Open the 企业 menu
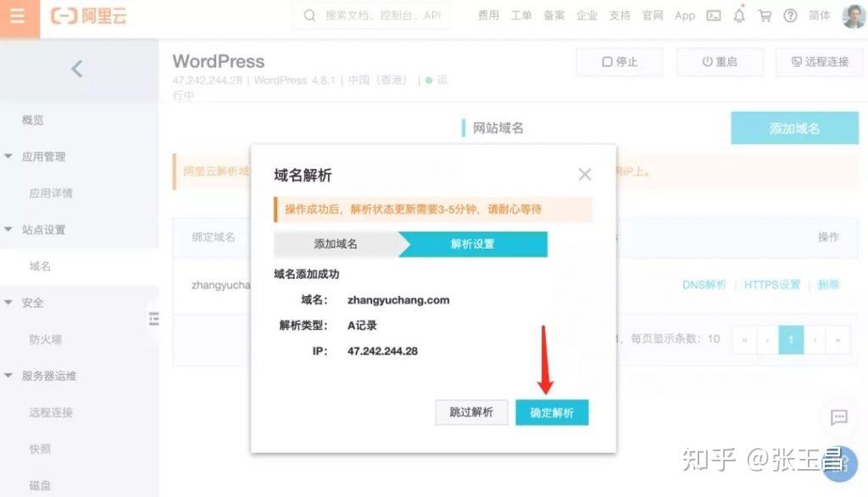Image resolution: width=868 pixels, height=497 pixels. [587, 15]
